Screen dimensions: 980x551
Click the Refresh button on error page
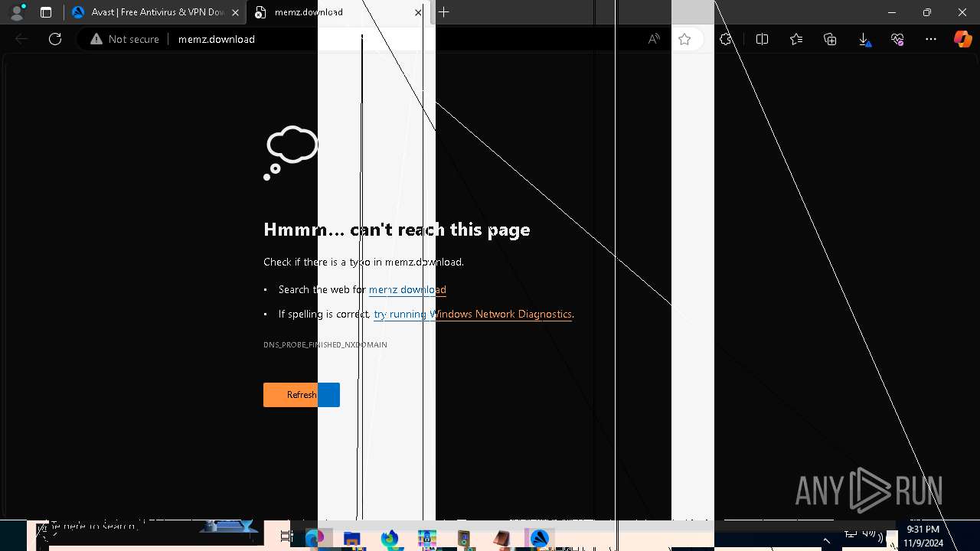302,395
